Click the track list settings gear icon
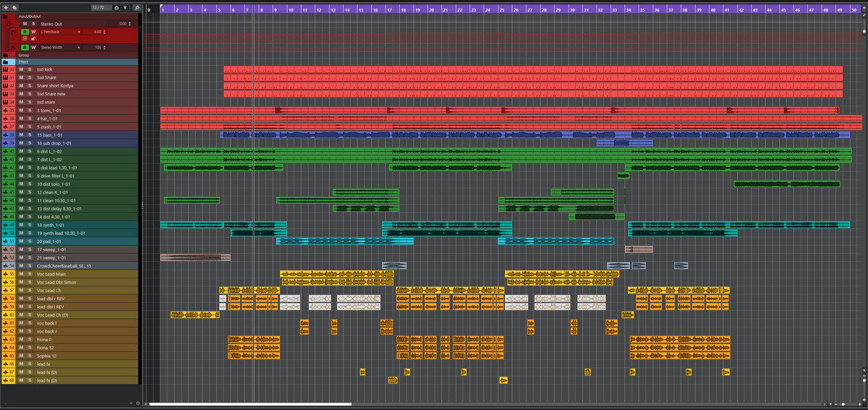This screenshot has height=410, width=868. pos(137,403)
